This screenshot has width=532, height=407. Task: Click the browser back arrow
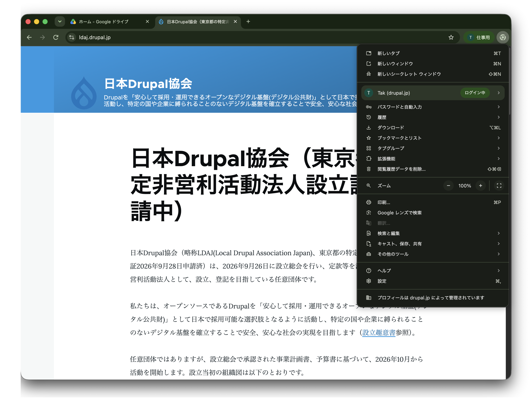(29, 37)
